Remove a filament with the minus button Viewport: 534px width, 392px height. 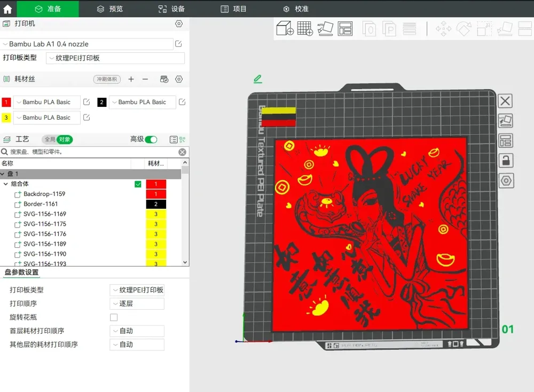click(x=145, y=79)
